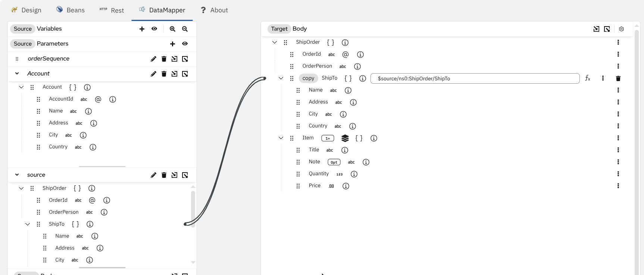This screenshot has height=275, width=644.
Task: Open the Beans tab
Action: 71,10
